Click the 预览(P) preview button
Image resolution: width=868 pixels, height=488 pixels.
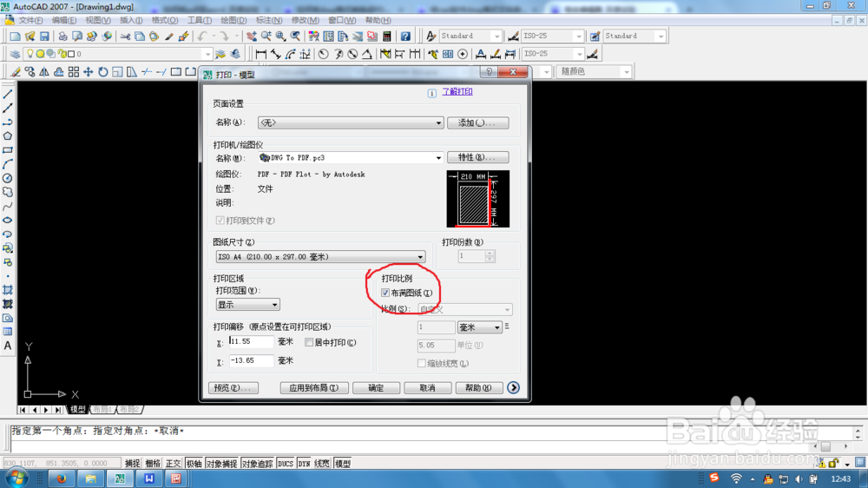tap(233, 388)
